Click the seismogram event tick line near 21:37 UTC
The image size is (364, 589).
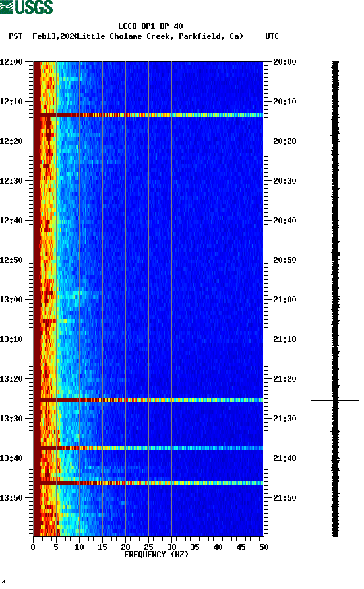click(x=335, y=446)
